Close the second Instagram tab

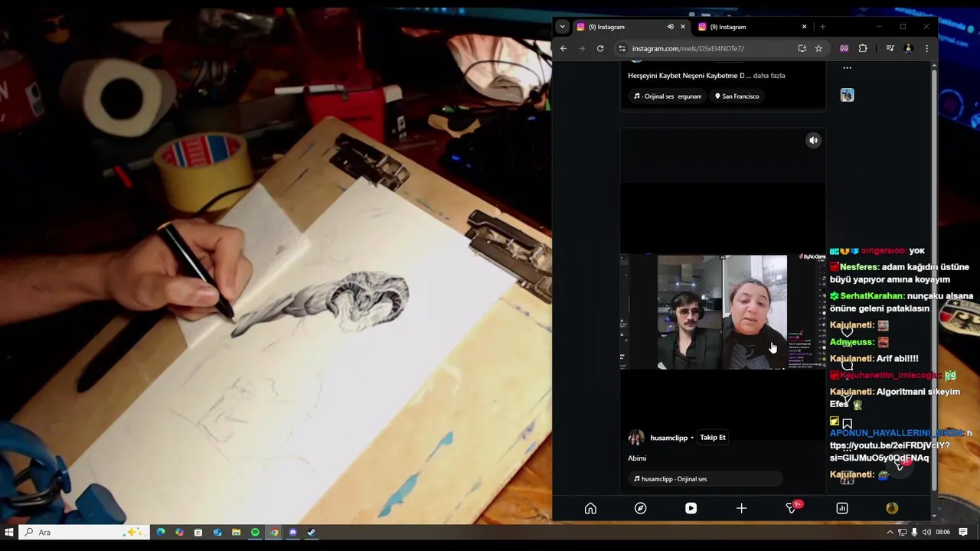coord(804,27)
